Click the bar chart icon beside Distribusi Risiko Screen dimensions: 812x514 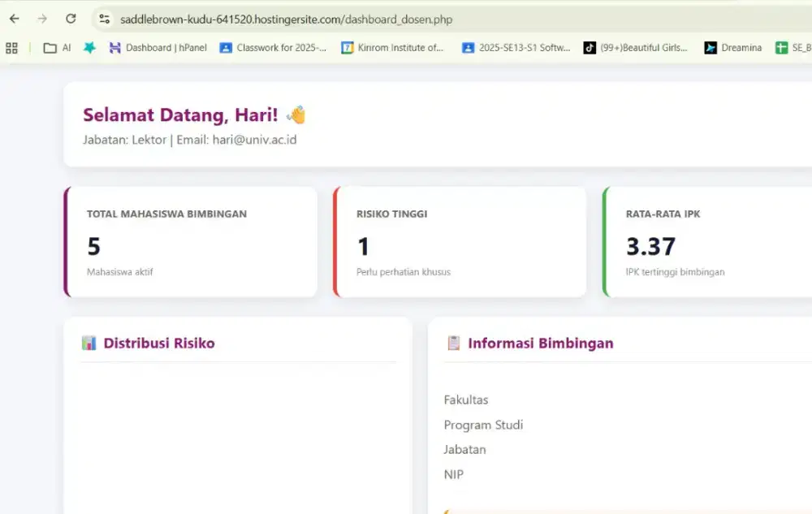point(89,343)
